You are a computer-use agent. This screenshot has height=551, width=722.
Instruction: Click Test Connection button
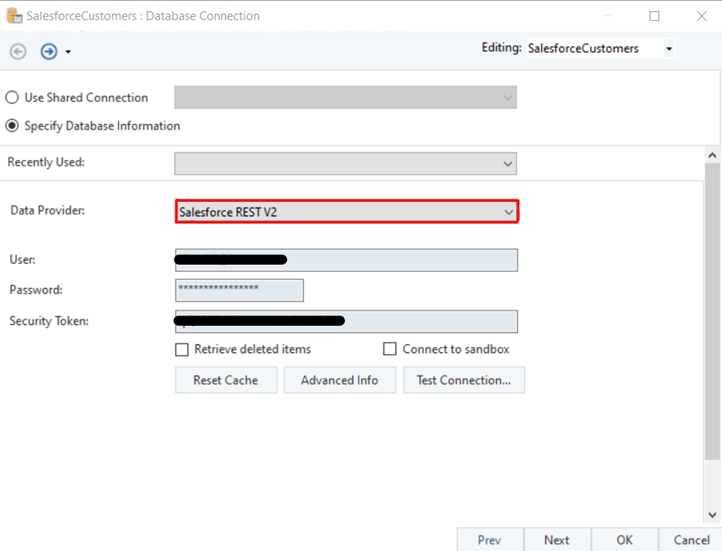tap(464, 380)
